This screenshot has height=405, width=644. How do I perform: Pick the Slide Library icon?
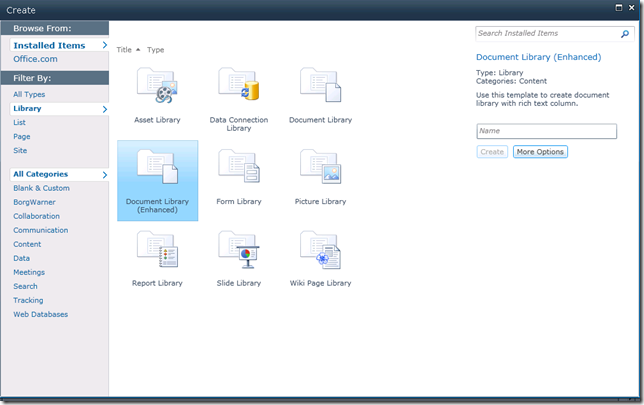click(x=239, y=250)
